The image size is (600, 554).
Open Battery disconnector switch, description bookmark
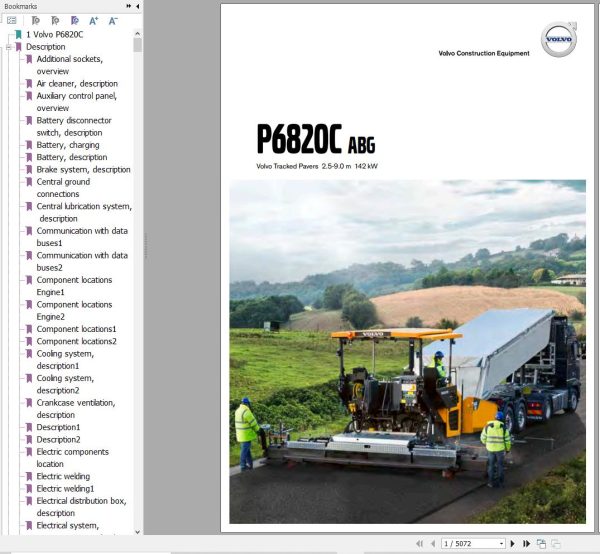click(x=74, y=126)
